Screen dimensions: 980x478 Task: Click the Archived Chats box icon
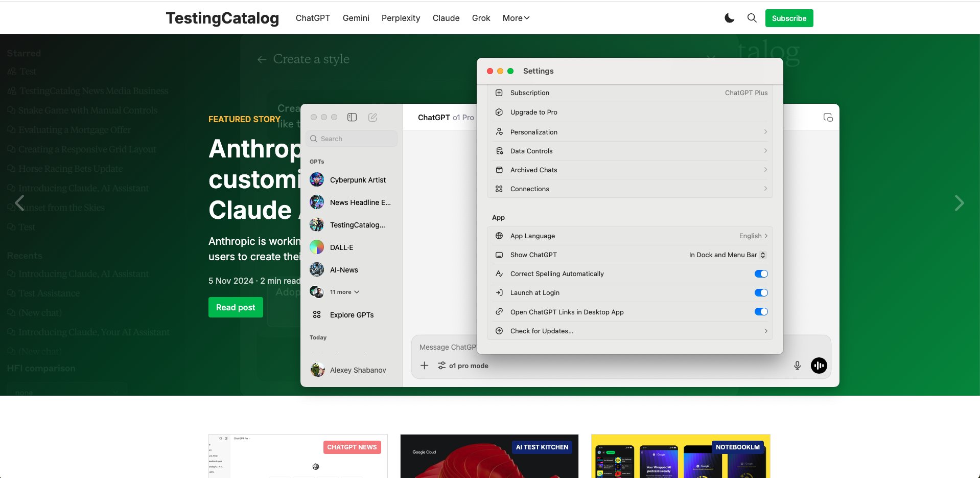click(499, 170)
